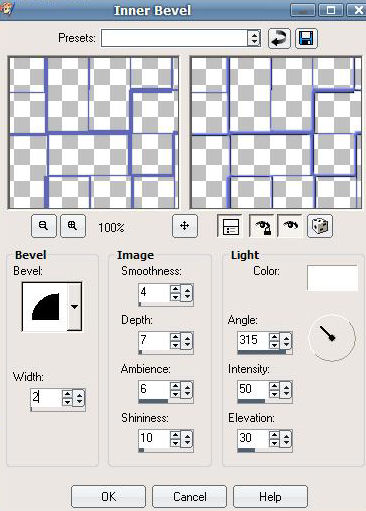This screenshot has width=366, height=511.
Task: Save preset with the floppy disk icon
Action: click(306, 38)
